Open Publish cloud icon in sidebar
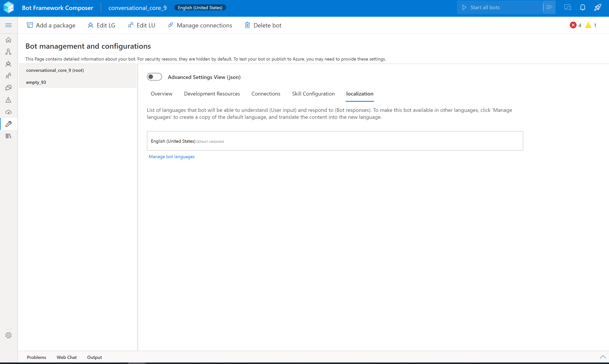The height and width of the screenshot is (364, 609). pos(8,112)
